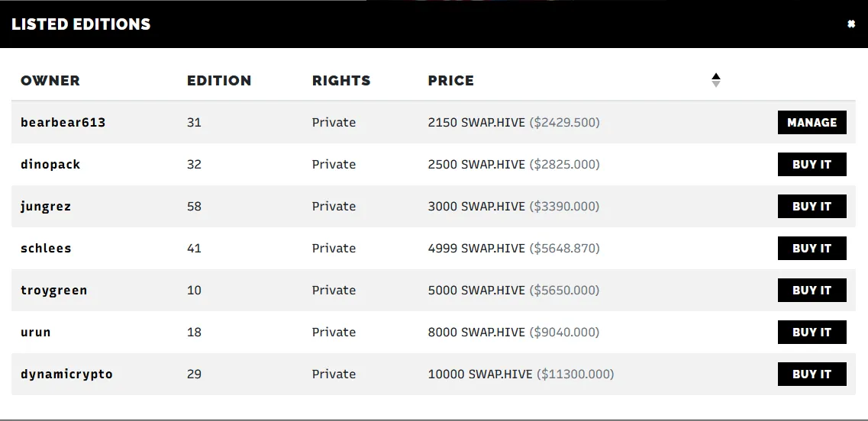Buy schlees' edition 41
This screenshot has height=421, width=868.
(812, 249)
